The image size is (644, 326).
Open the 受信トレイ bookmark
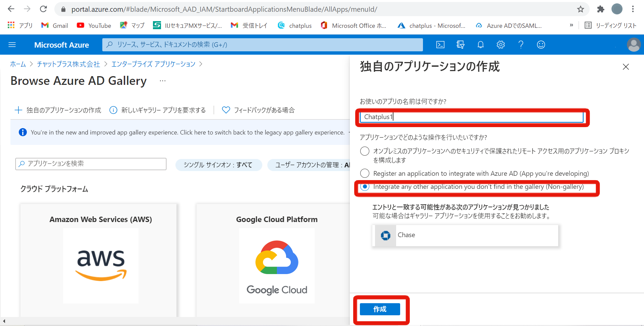pyautogui.click(x=249, y=25)
